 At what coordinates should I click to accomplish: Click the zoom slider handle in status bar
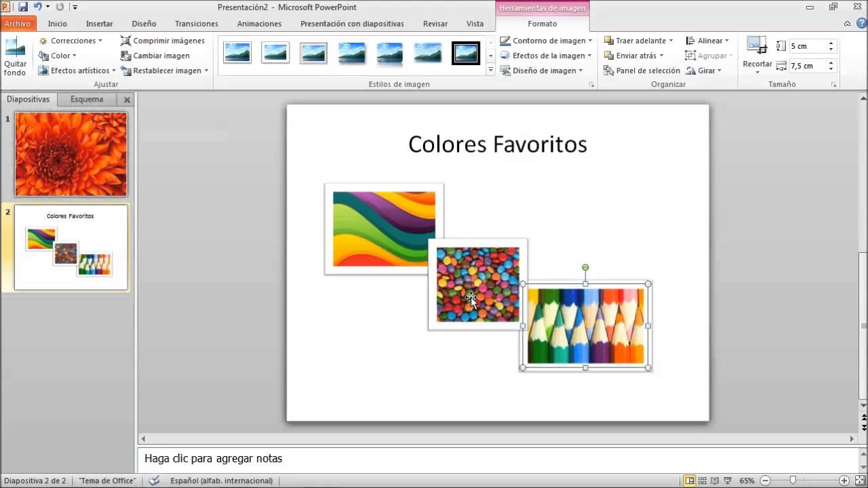click(x=793, y=481)
